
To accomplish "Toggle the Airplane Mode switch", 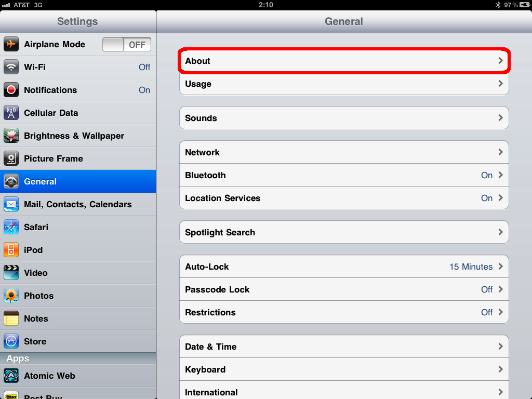I will [127, 45].
